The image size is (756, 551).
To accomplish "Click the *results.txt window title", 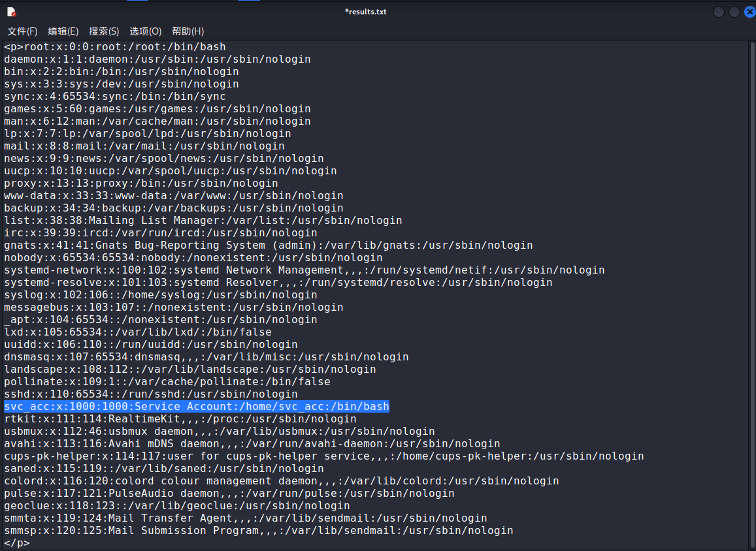I will pos(365,12).
